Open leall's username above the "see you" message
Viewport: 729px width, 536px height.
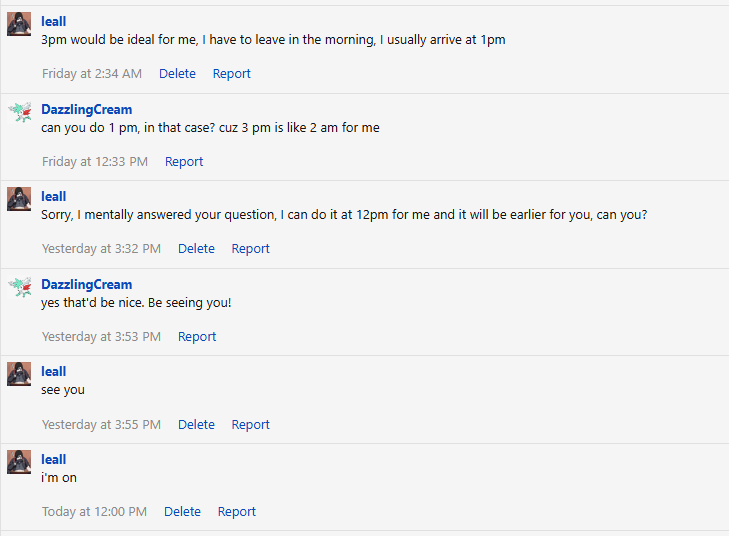coord(53,372)
